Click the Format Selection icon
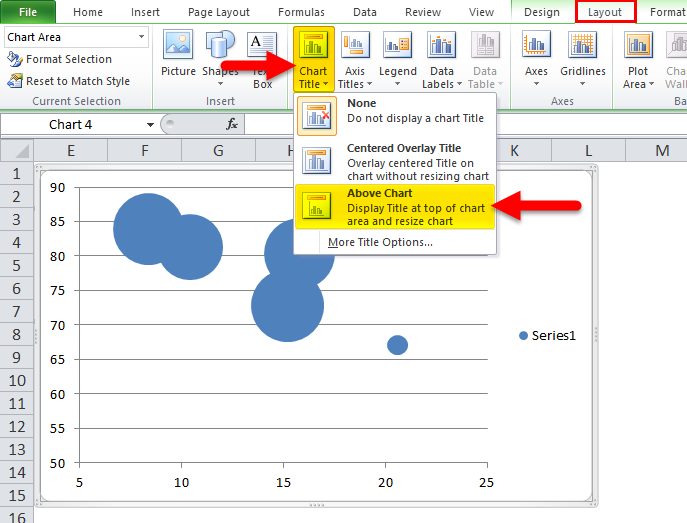 14,59
